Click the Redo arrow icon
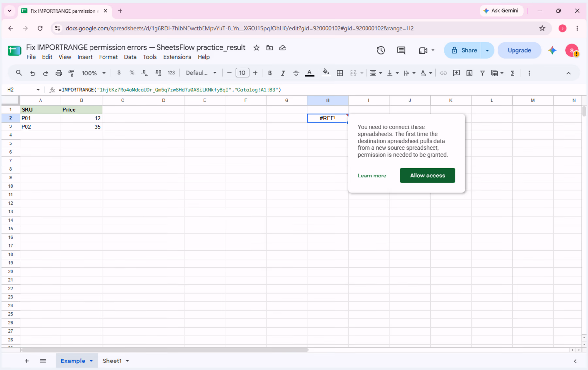588x370 pixels. point(45,73)
